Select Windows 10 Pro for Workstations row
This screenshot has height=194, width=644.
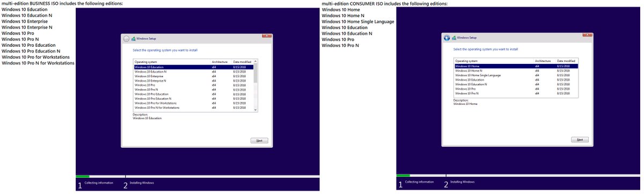pyautogui.click(x=193, y=103)
